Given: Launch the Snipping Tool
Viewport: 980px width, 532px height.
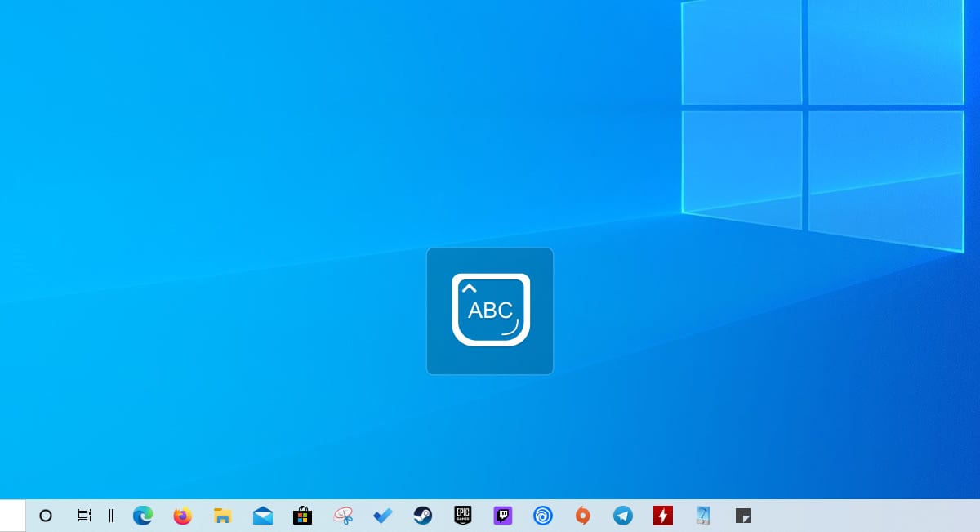Looking at the screenshot, I should tap(342, 516).
